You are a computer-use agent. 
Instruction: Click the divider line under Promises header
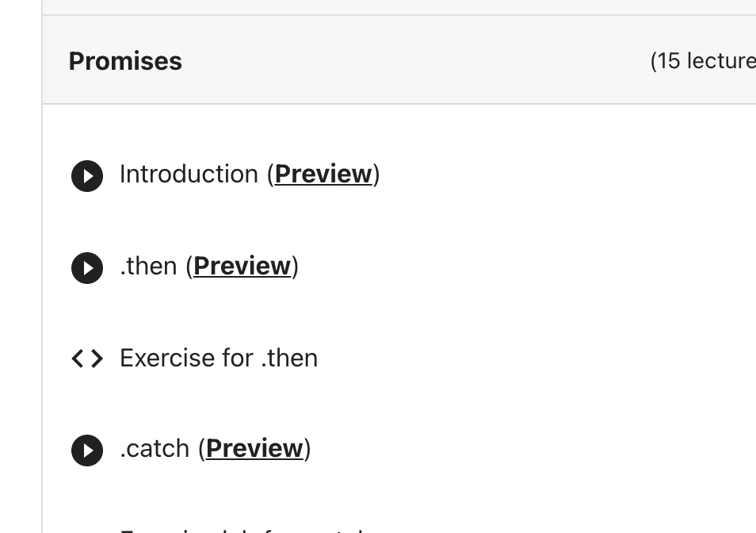(x=399, y=104)
